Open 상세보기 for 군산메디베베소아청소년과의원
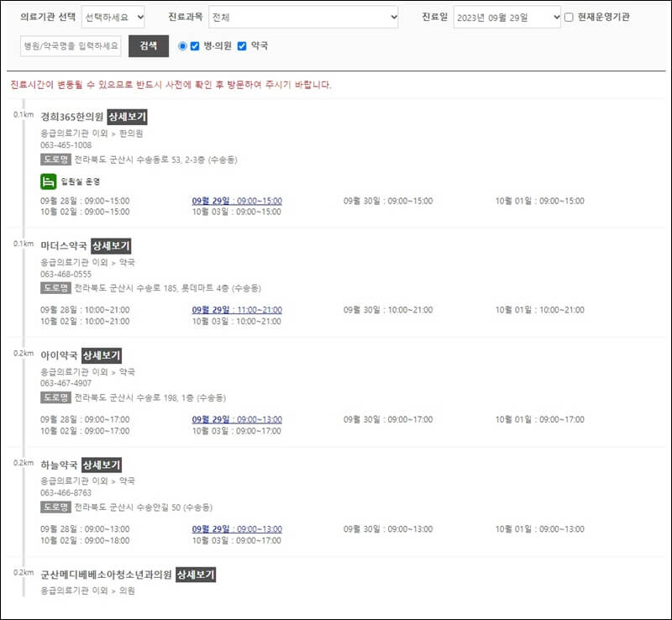 click(x=196, y=575)
